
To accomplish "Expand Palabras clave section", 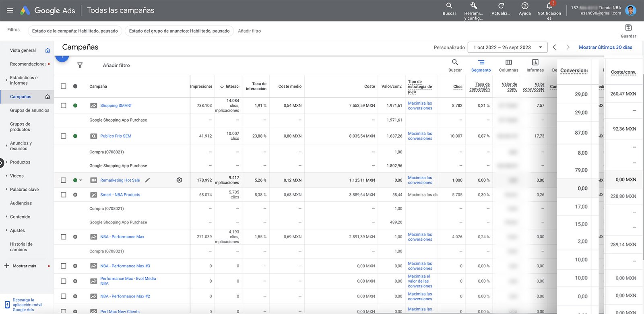I will coord(6,190).
